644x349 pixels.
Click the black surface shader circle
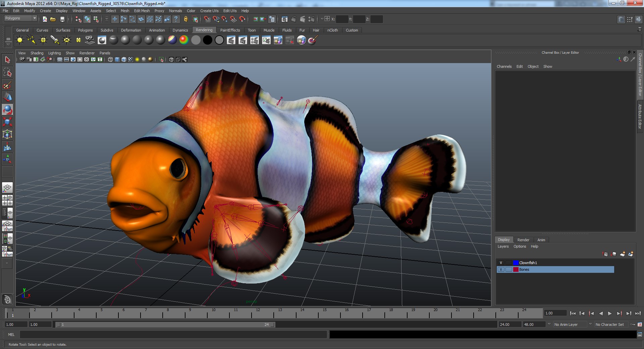(208, 40)
